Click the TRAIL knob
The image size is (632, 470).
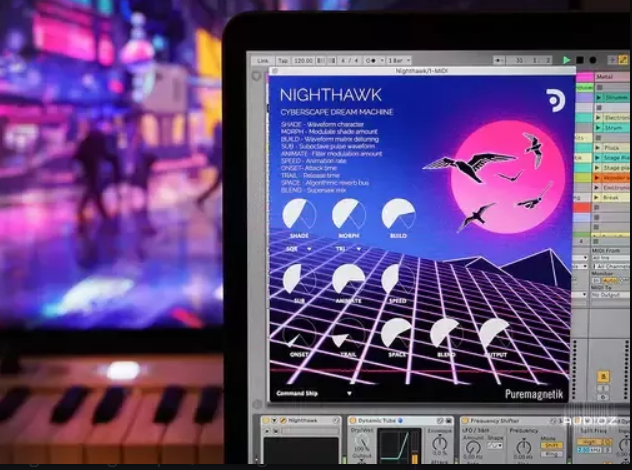tap(349, 334)
